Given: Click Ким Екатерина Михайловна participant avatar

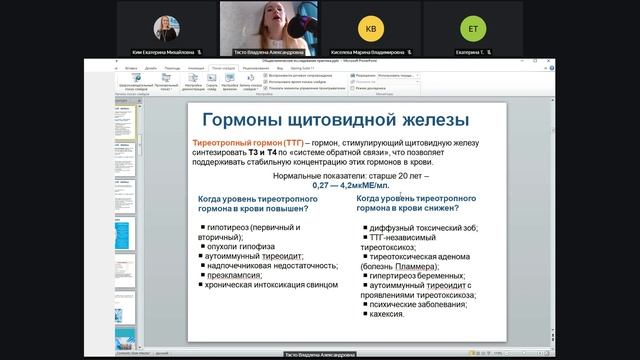Looking at the screenshot, I should [x=167, y=28].
